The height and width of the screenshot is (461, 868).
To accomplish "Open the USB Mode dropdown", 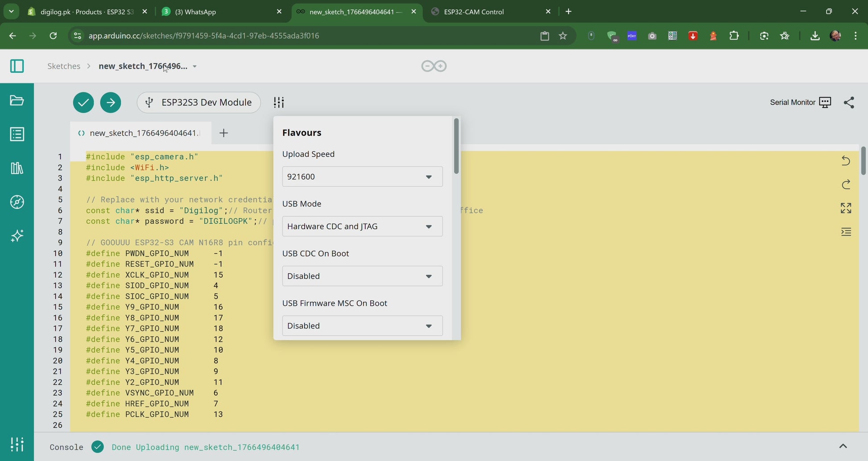I will (x=362, y=226).
